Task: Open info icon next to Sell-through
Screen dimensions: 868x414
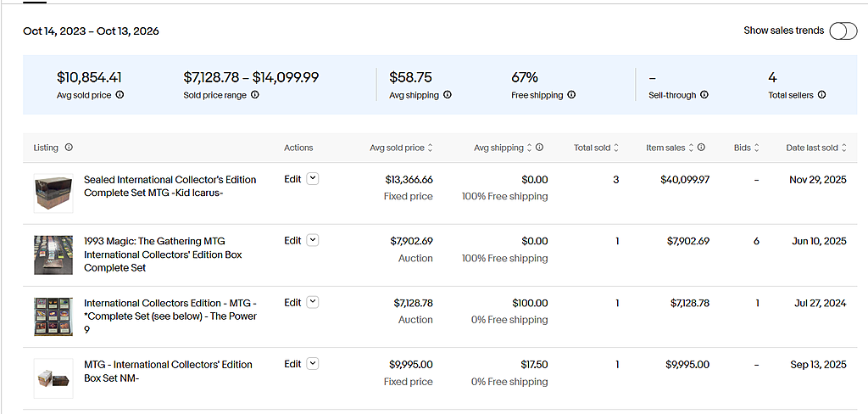Action: [x=704, y=95]
